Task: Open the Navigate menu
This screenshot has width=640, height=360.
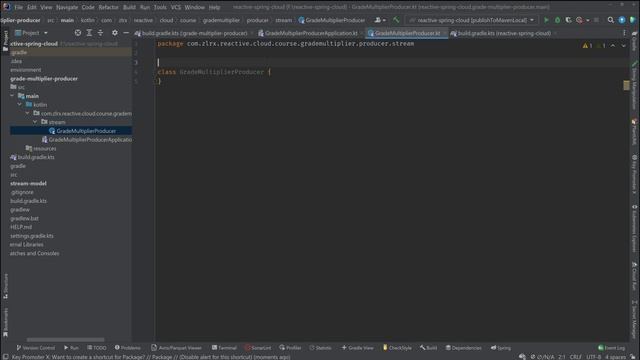Action: [x=67, y=7]
